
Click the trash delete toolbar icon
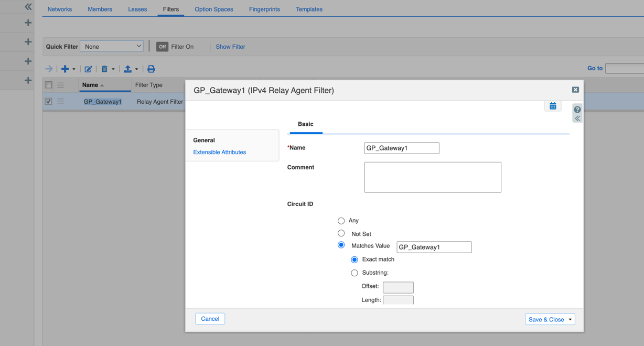pyautogui.click(x=104, y=69)
